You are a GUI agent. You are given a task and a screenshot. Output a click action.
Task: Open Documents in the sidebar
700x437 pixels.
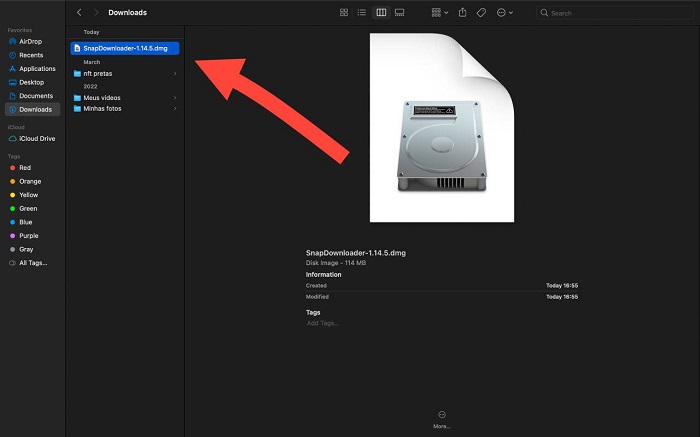pyautogui.click(x=36, y=96)
